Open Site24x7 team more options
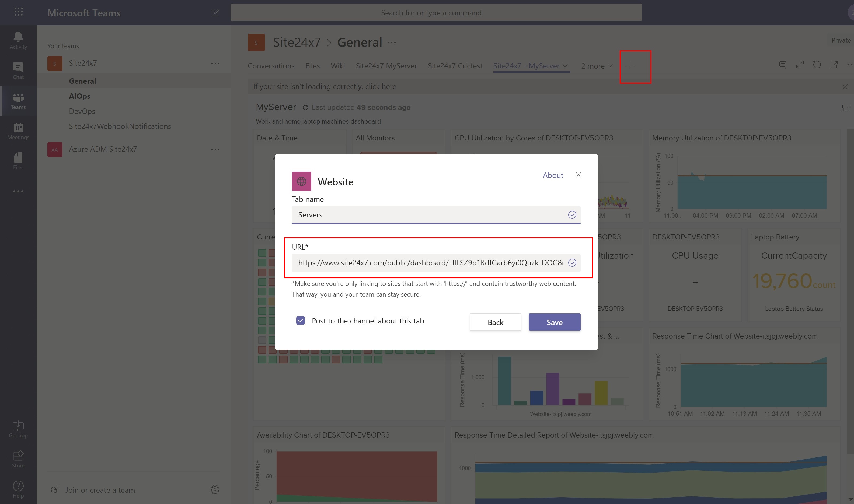The height and width of the screenshot is (504, 854). click(x=215, y=64)
